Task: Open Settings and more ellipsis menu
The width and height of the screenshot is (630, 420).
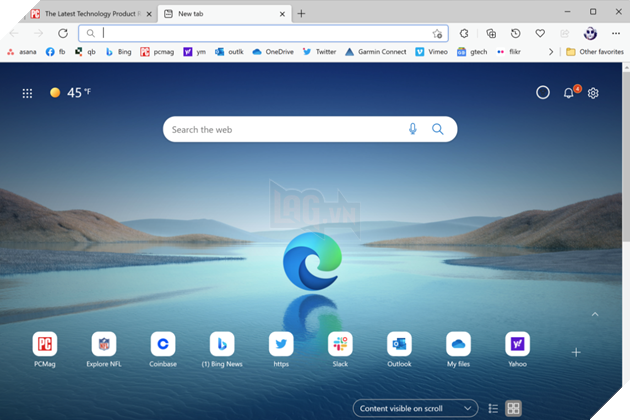Action: tap(616, 33)
